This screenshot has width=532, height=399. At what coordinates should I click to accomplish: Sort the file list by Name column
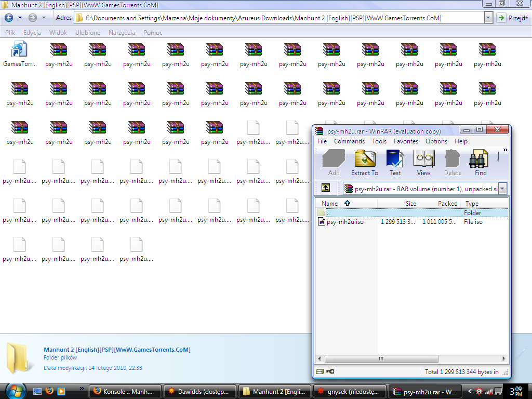(330, 204)
